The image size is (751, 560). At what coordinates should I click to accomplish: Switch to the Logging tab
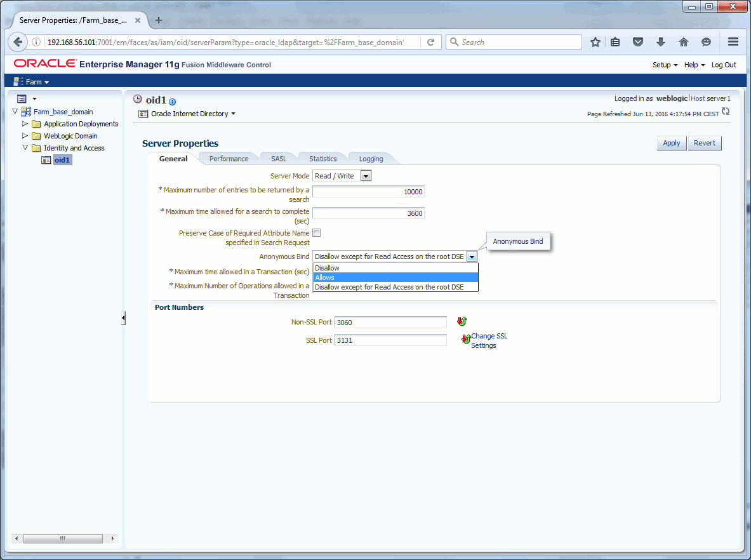(371, 159)
